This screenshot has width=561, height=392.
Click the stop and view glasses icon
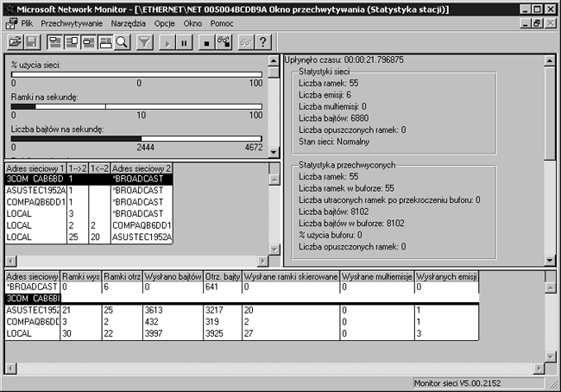tap(224, 41)
